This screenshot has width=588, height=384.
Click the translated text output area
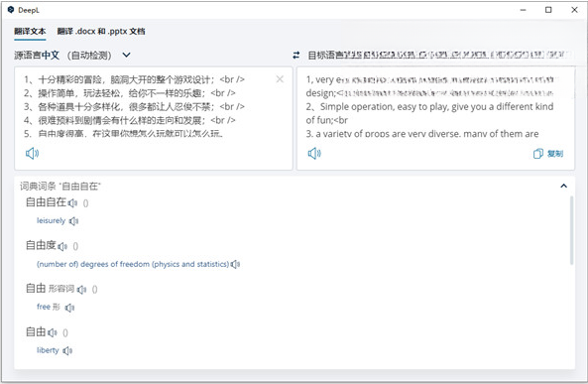435,118
